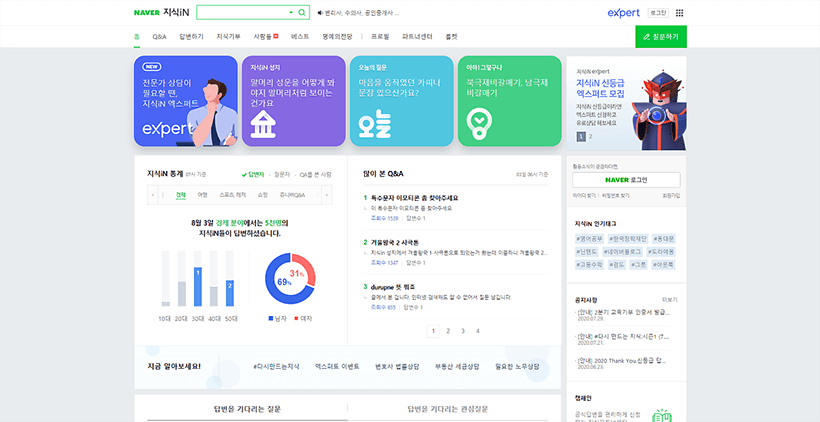Click the NAVER 로그인 button in sidebar
The image size is (820, 422).
click(626, 180)
